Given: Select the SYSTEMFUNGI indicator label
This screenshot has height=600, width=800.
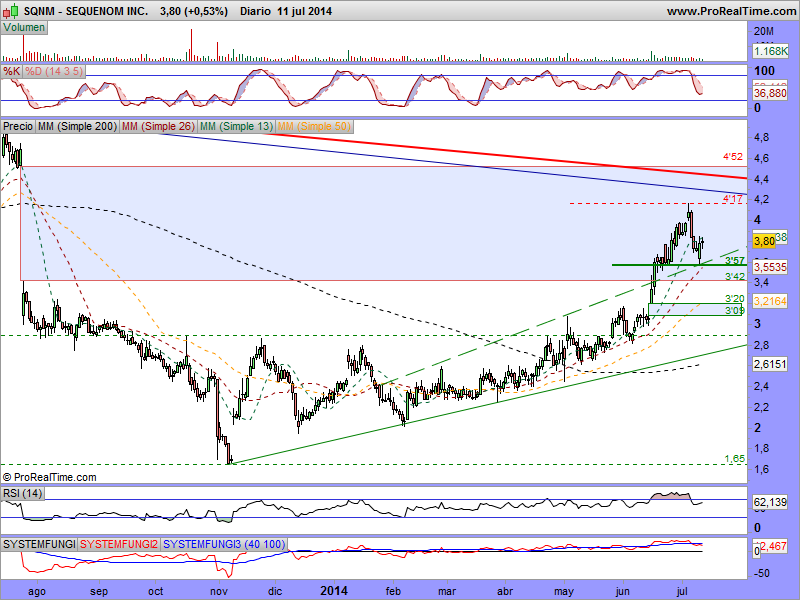Looking at the screenshot, I should (39, 544).
